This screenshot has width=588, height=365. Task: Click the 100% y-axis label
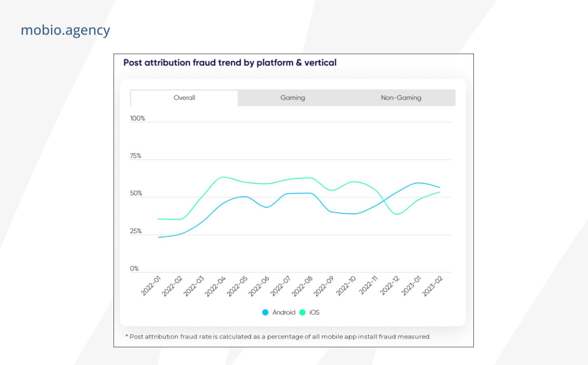point(137,118)
